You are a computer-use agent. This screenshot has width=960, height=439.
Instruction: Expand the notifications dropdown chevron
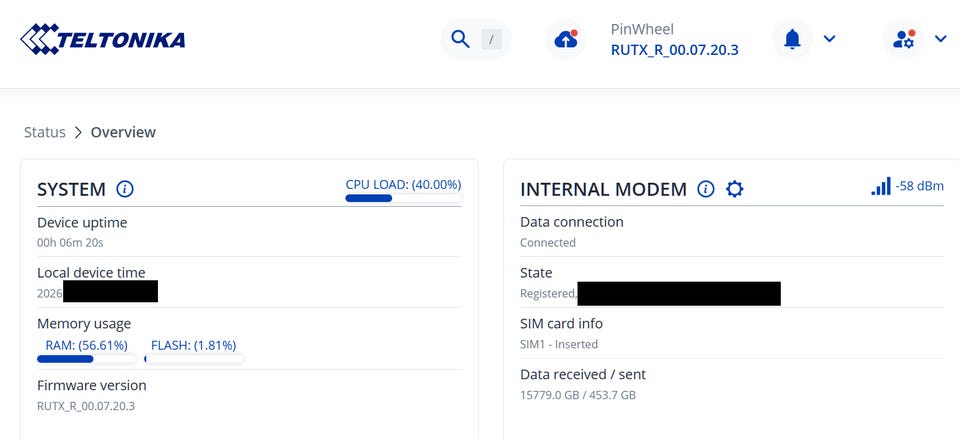830,39
